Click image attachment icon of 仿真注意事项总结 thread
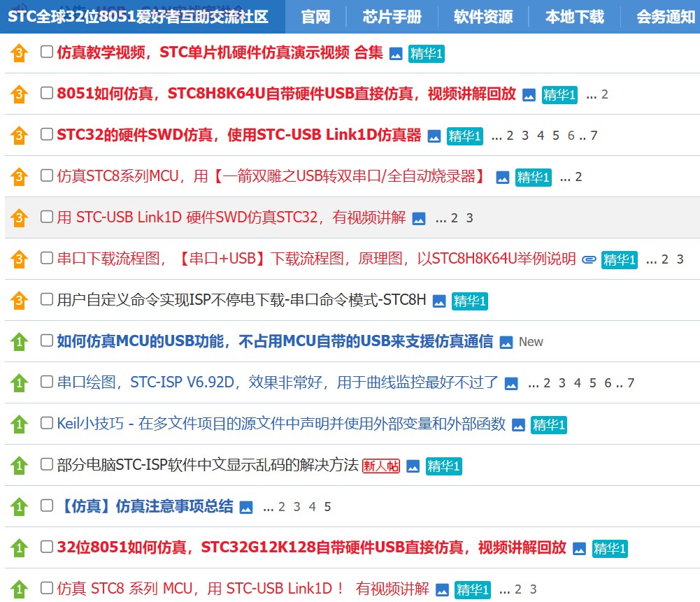The image size is (700, 602). pyautogui.click(x=246, y=508)
